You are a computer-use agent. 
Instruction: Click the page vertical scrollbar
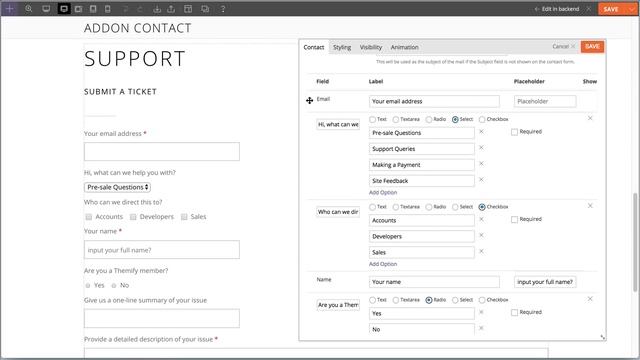coord(635,241)
